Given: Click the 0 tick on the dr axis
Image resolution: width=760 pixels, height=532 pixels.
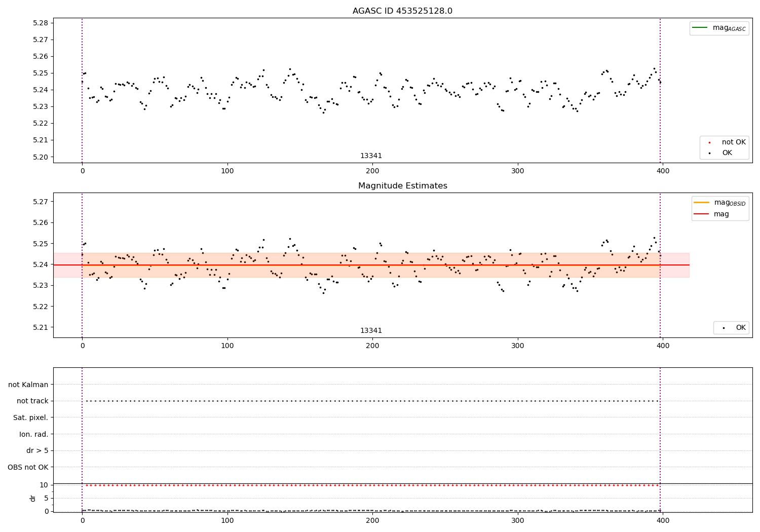Looking at the screenshot, I should point(46,511).
